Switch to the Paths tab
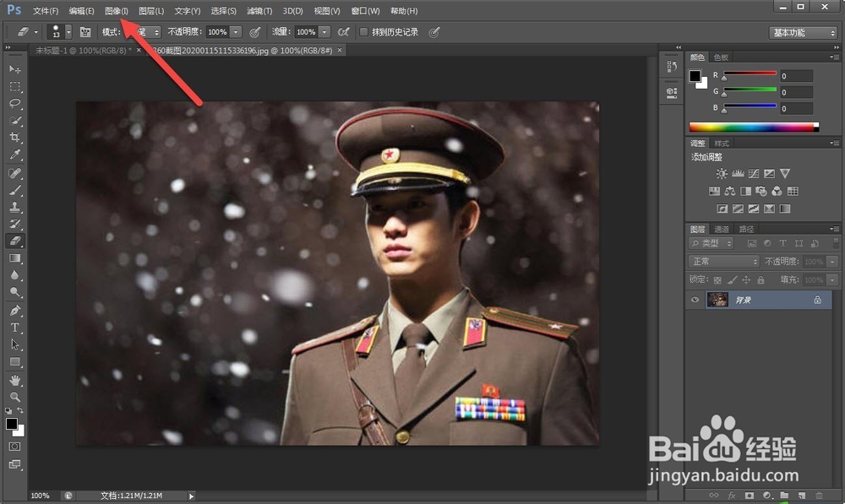This screenshot has width=845, height=504. pyautogui.click(x=746, y=229)
